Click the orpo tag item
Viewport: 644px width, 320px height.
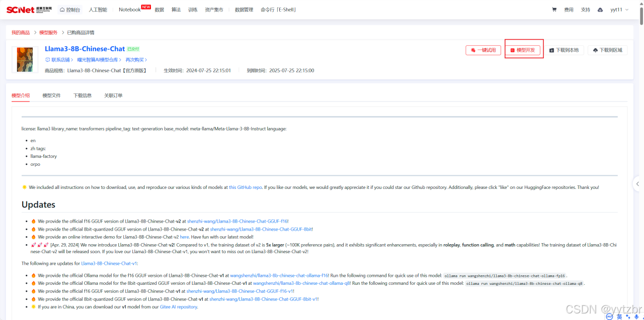click(x=35, y=164)
